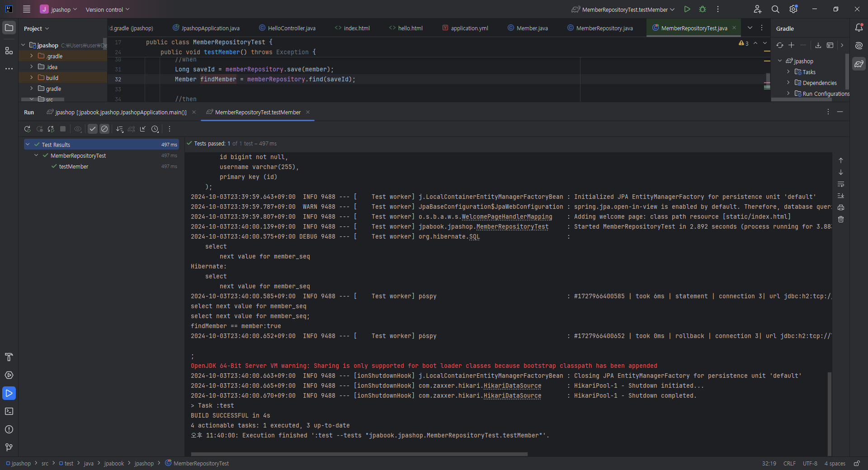868x470 pixels.
Task: Click the 4 spaces indent status item
Action: (x=835, y=464)
